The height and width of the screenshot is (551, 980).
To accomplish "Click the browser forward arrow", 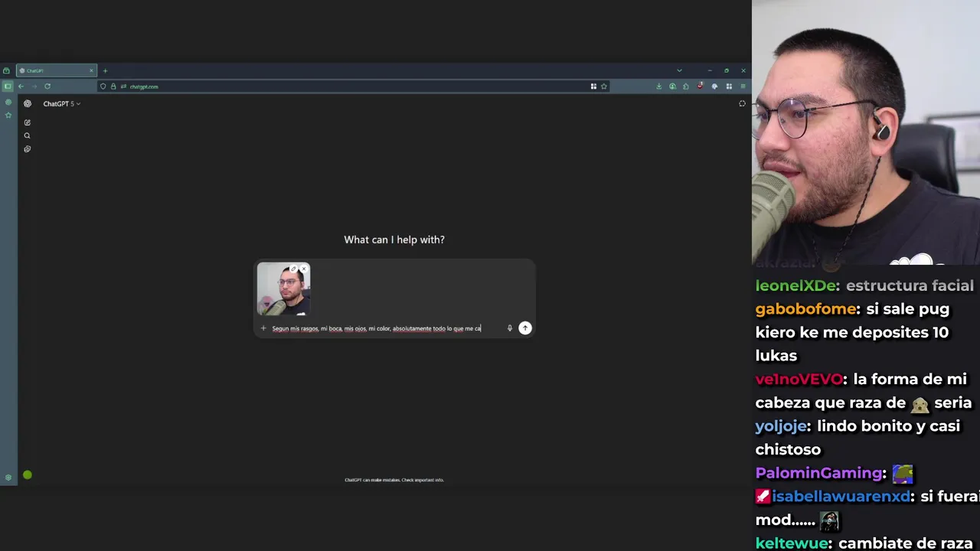I will click(34, 86).
